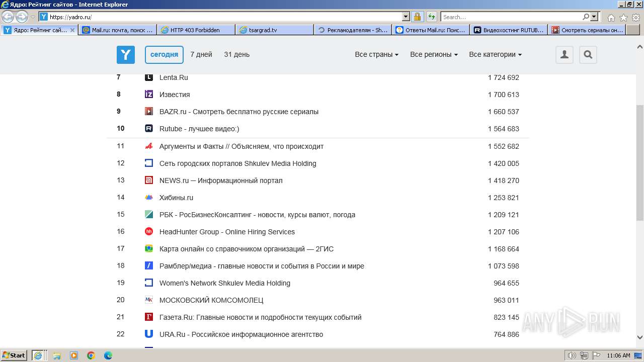This screenshot has width=644, height=362.
Task: Click the browser Back arrow button
Action: click(x=8, y=17)
